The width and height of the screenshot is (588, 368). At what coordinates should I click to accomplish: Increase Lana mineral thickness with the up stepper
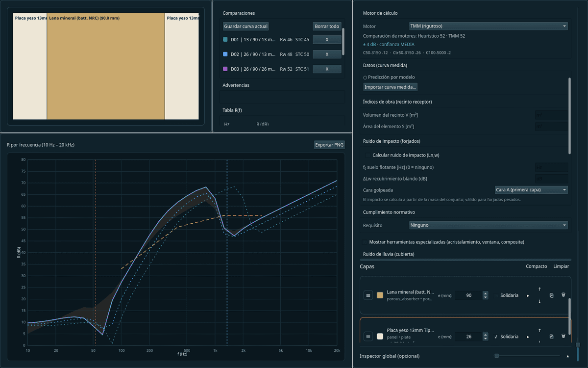pos(486,293)
